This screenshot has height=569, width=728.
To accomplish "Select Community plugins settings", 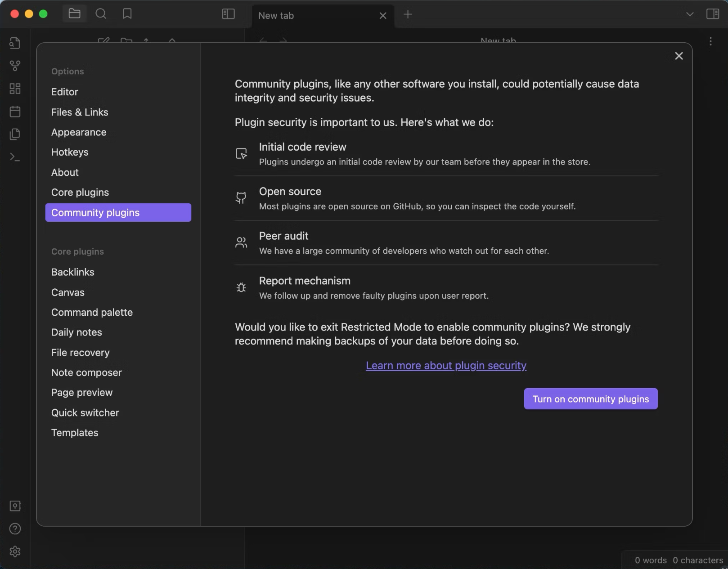I will 118,212.
